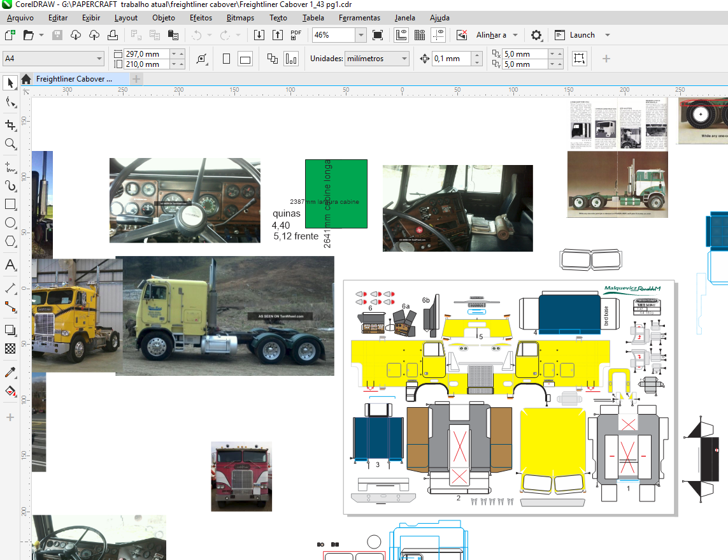Select the Color Eyedropper tool
Image resolution: width=728 pixels, height=560 pixels.
[10, 372]
